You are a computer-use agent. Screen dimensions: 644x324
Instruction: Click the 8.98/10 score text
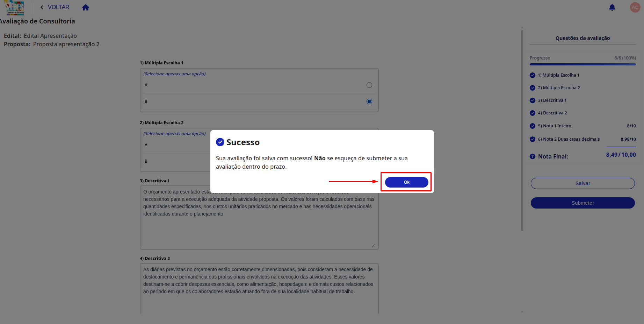(x=628, y=139)
